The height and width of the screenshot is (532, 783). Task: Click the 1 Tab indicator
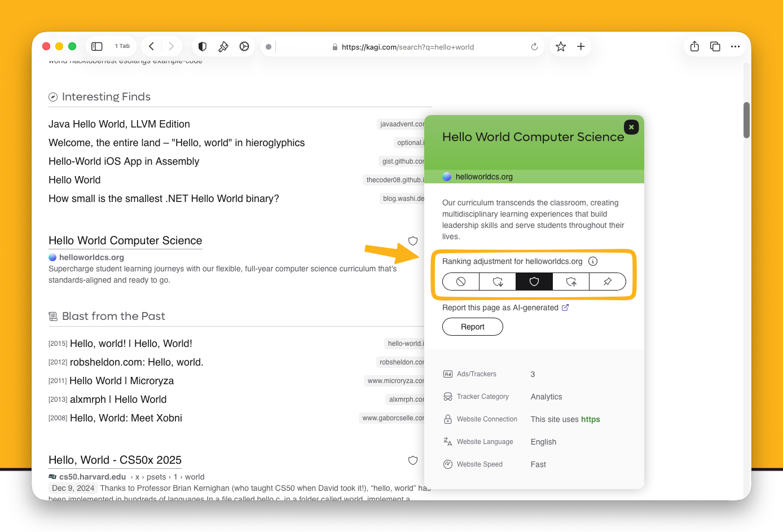[x=122, y=46]
